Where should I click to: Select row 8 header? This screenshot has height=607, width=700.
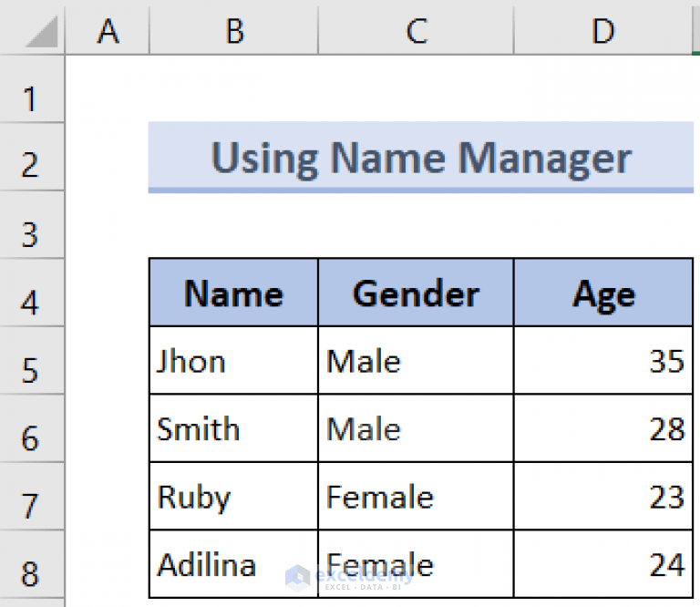[x=32, y=564]
